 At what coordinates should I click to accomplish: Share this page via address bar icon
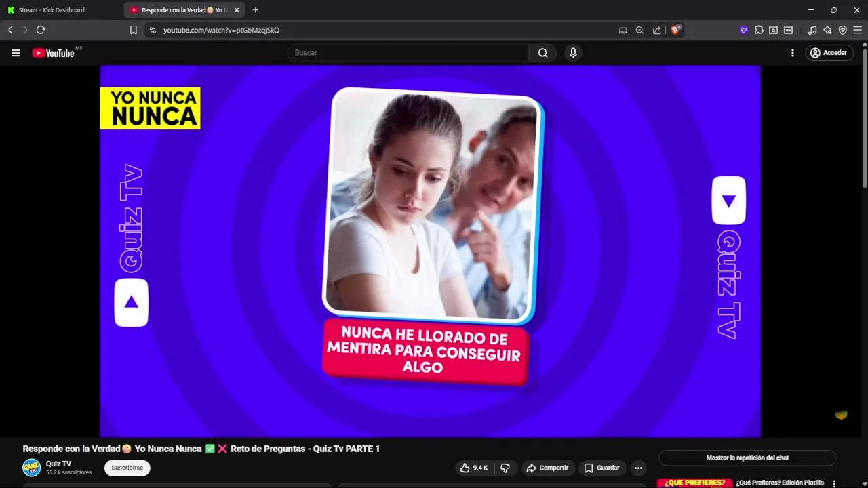click(x=656, y=30)
